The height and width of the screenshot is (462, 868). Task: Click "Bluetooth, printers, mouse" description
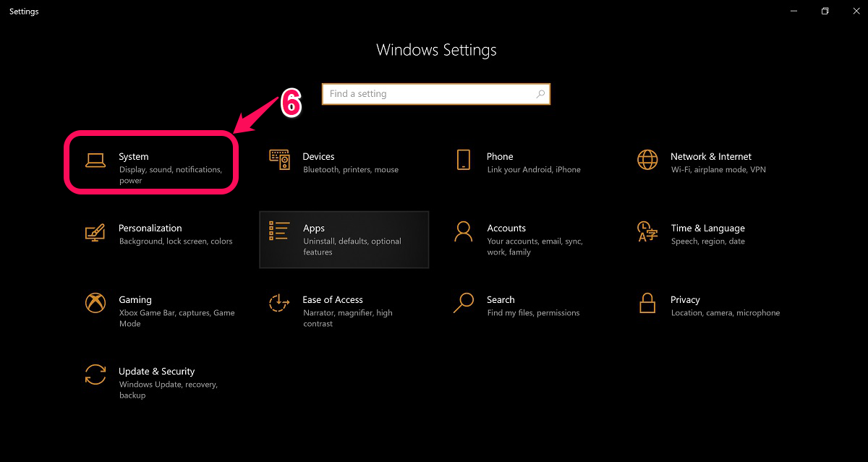(351, 170)
